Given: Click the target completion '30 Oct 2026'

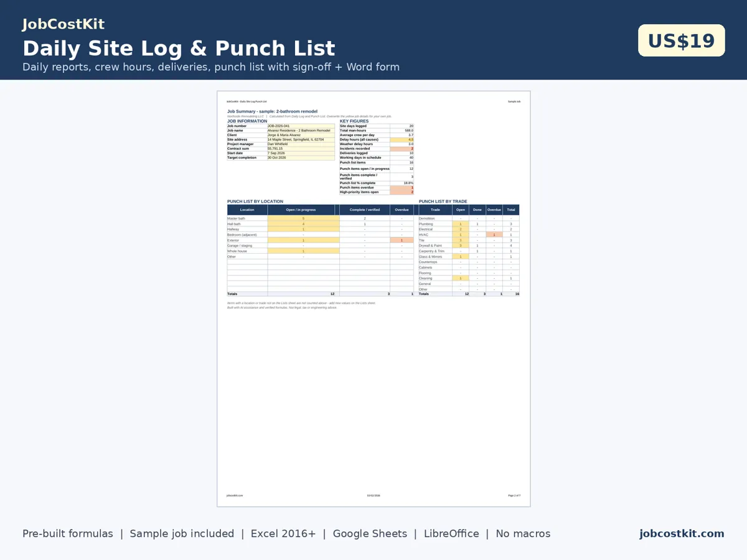Looking at the screenshot, I should pos(301,157).
